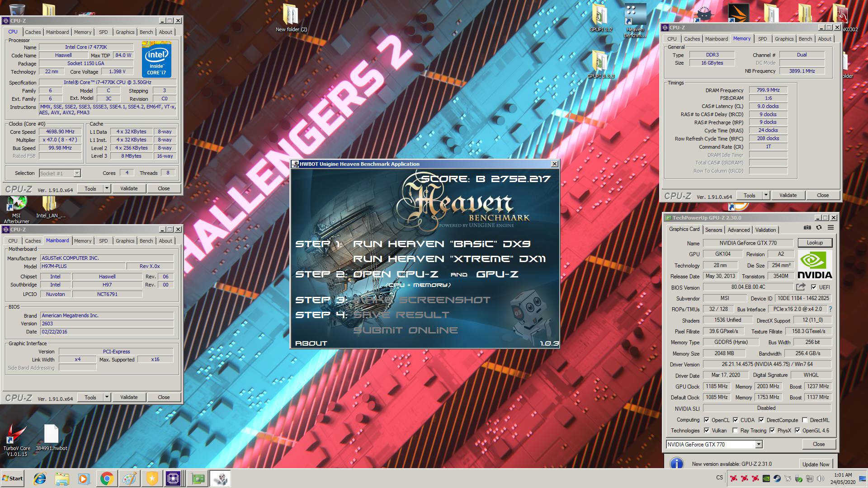Open Windows Explorer from the taskbar
This screenshot has height=488, width=868.
point(62,479)
